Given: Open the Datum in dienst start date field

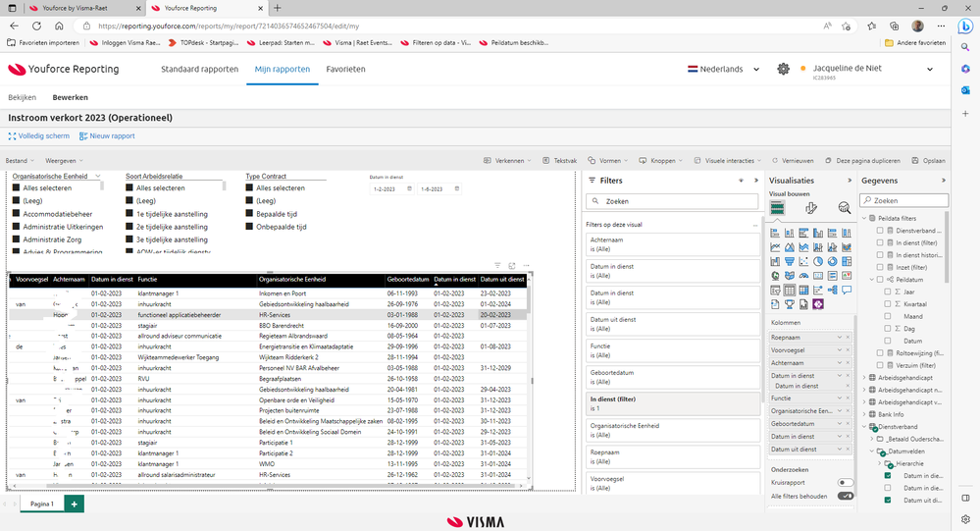Looking at the screenshot, I should tap(391, 188).
